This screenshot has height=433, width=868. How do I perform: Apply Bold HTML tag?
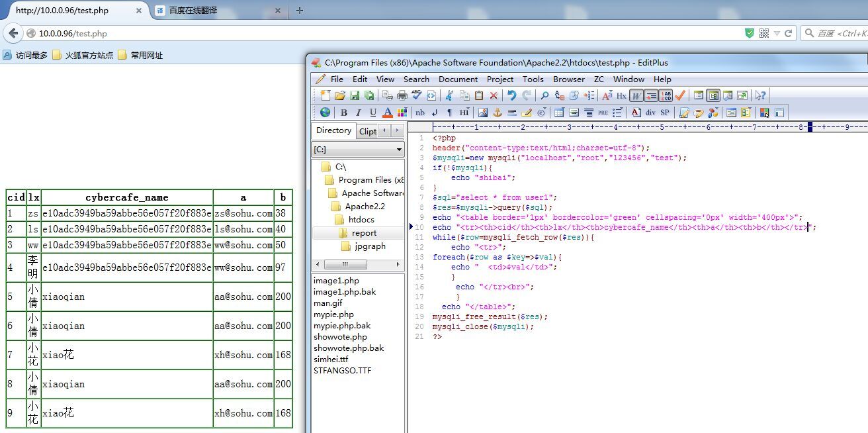343,113
